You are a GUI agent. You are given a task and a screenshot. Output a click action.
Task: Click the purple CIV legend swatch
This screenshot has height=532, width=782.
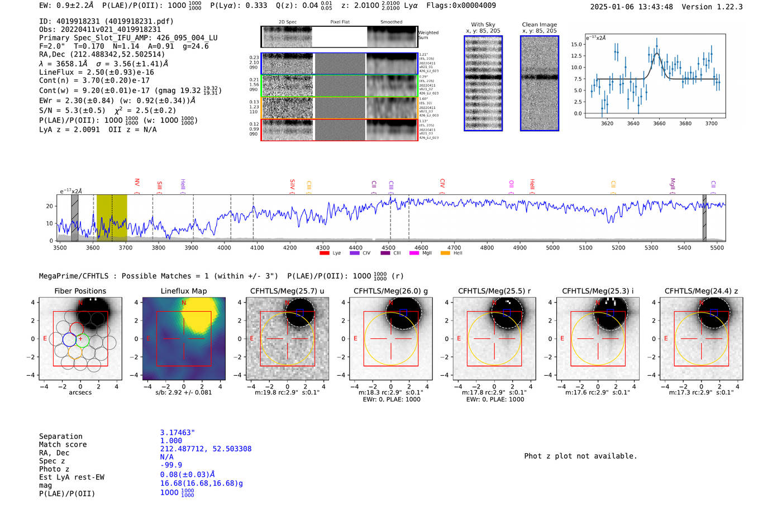354,253
